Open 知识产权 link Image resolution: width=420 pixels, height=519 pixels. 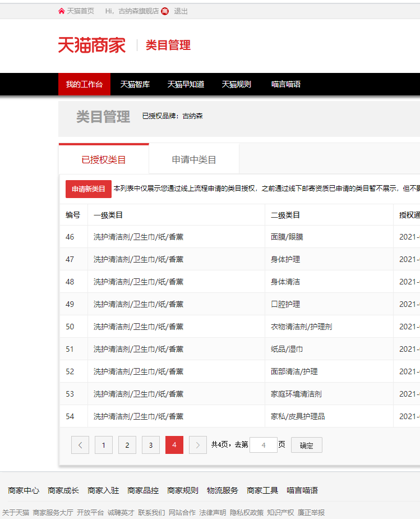pos(280,512)
